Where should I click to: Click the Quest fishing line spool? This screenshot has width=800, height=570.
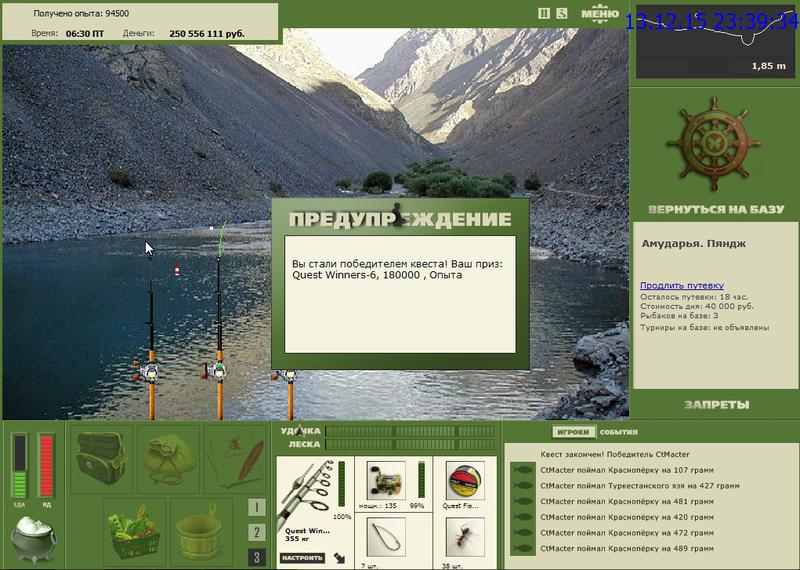pyautogui.click(x=464, y=480)
